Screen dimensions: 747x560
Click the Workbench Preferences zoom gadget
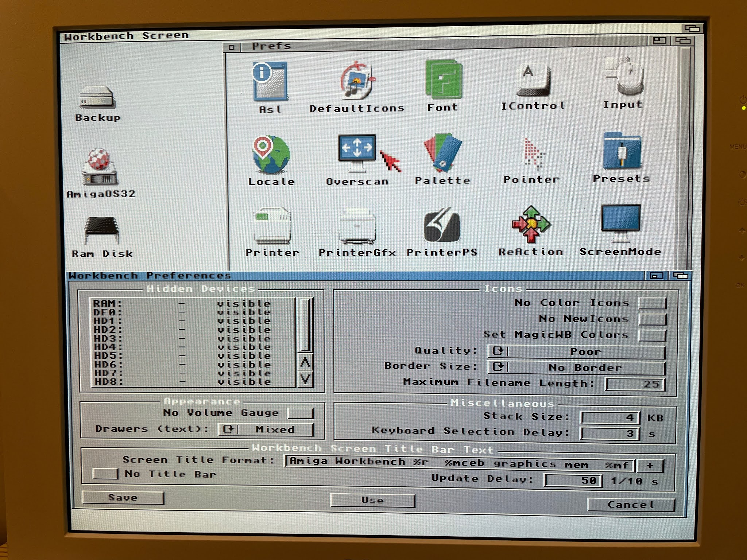point(657,276)
